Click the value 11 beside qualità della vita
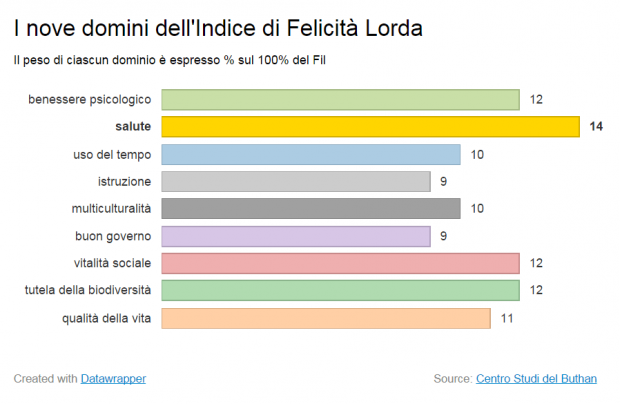The width and height of the screenshot is (620, 404). coord(507,318)
